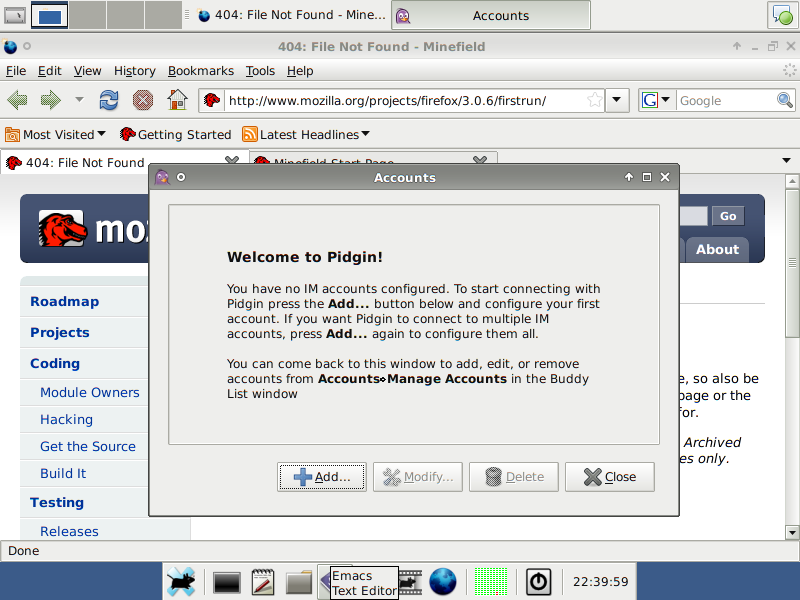
Task: Expand the Latest Headlines feed
Action: point(306,134)
